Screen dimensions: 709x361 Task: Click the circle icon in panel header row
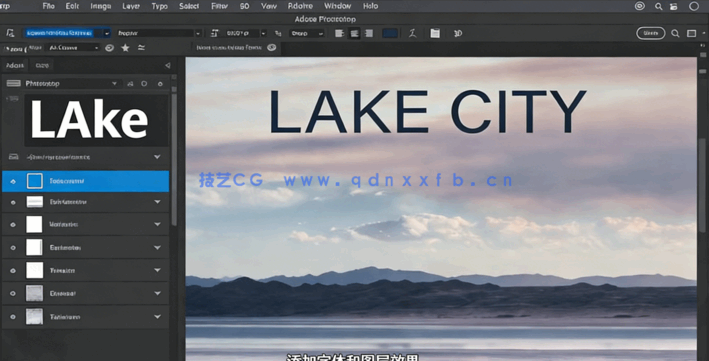[x=144, y=84]
